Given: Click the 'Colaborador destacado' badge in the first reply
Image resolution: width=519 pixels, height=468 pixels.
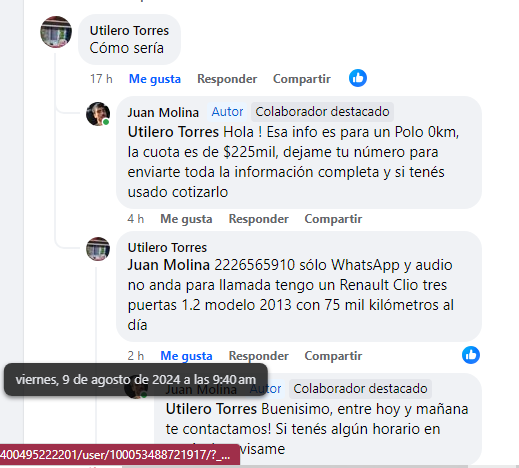Looking at the screenshot, I should [x=322, y=112].
